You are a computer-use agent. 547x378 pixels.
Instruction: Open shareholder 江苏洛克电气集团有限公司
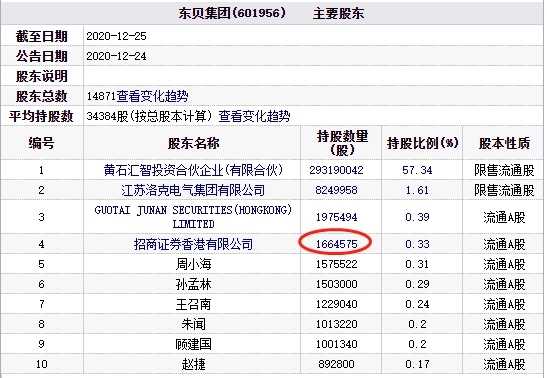pyautogui.click(x=193, y=190)
